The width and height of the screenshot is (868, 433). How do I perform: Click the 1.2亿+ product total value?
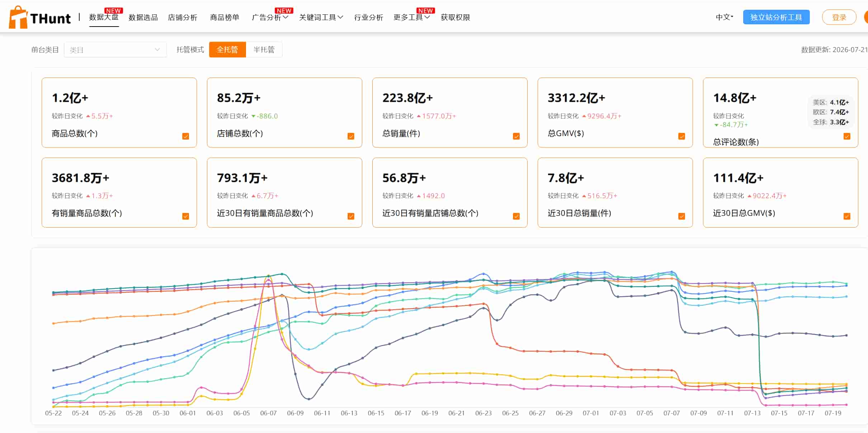70,98
